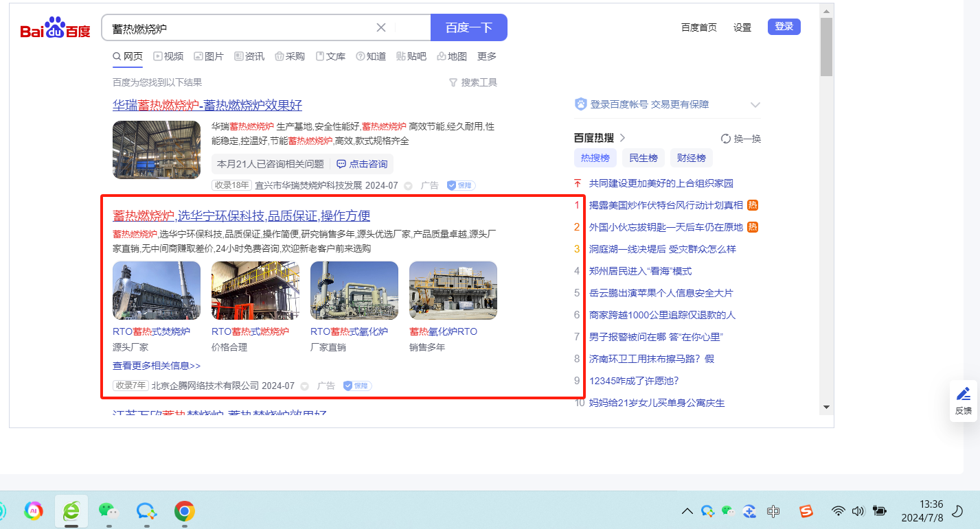980x529 pixels.
Task: Open 岳云鹏出演苹果个人信息安全大片
Action: 661,293
